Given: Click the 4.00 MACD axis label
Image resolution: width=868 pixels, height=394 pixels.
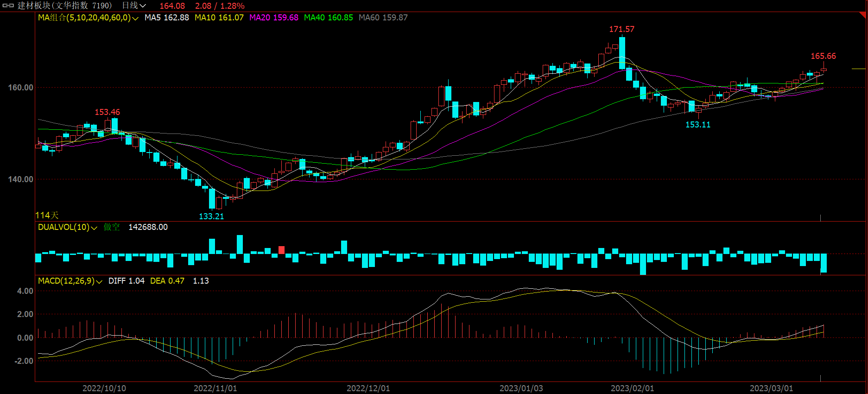Looking at the screenshot, I should [x=25, y=291].
